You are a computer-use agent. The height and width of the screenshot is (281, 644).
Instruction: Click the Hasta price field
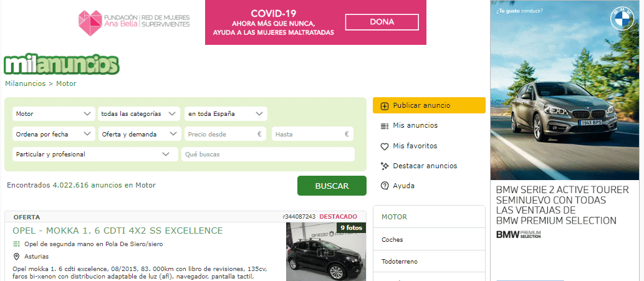coord(312,134)
